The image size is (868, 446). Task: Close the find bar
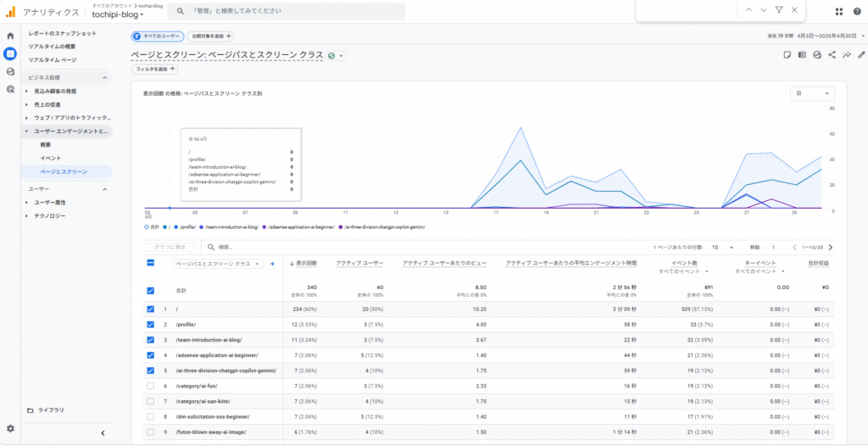(x=794, y=10)
